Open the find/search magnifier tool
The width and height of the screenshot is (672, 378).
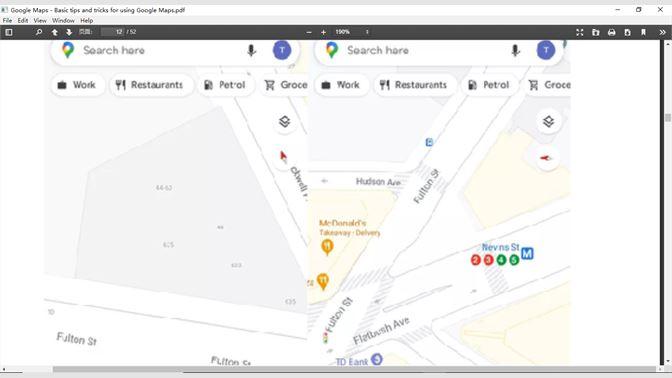point(39,32)
